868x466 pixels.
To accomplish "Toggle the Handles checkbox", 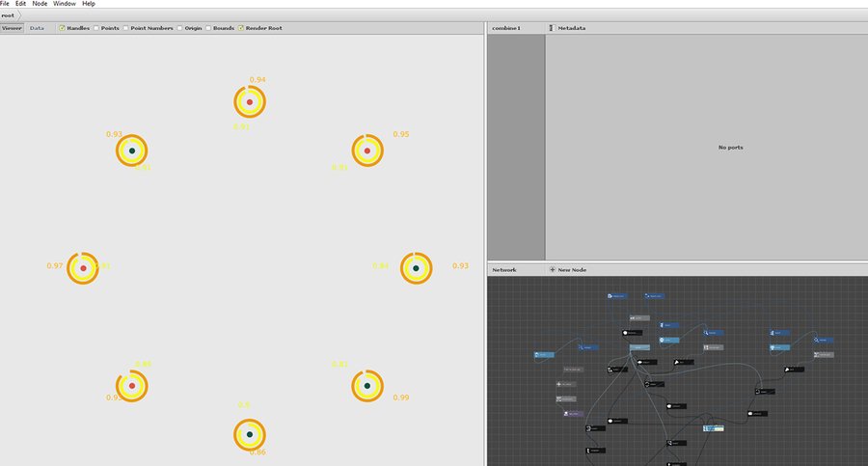I will pyautogui.click(x=62, y=28).
